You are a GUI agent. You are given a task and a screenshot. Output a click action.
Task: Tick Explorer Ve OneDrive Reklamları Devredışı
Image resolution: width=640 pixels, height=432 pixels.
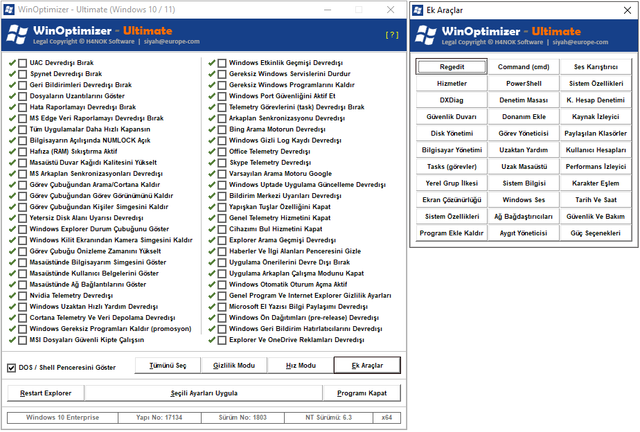click(x=222, y=340)
